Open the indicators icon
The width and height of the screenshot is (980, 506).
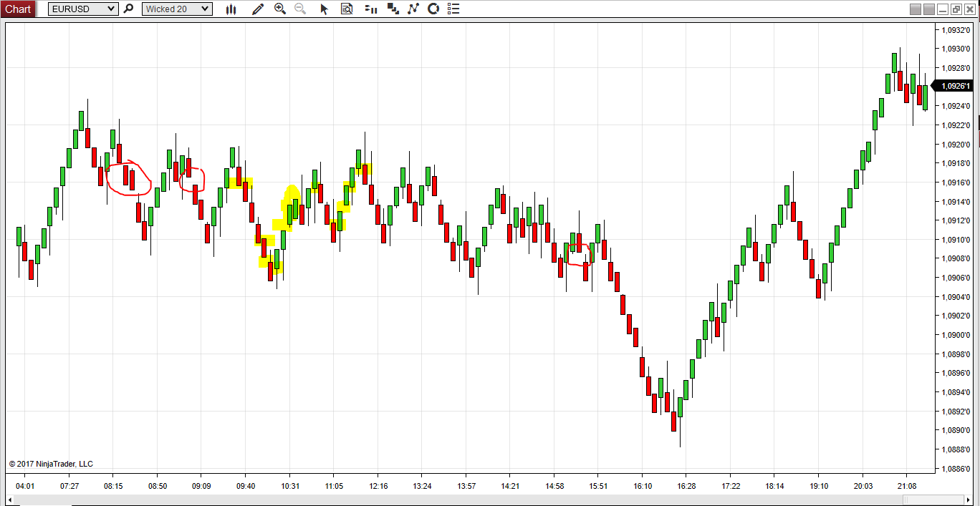(x=413, y=9)
